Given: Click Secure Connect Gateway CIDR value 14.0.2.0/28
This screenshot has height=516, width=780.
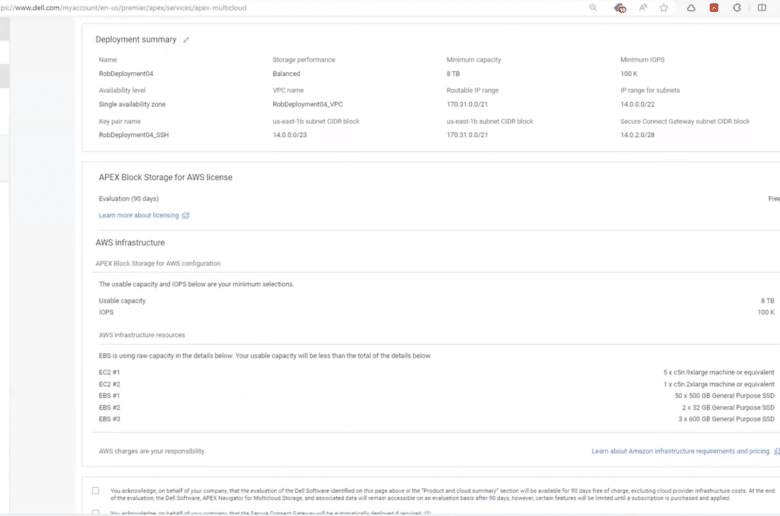Looking at the screenshot, I should 637,135.
